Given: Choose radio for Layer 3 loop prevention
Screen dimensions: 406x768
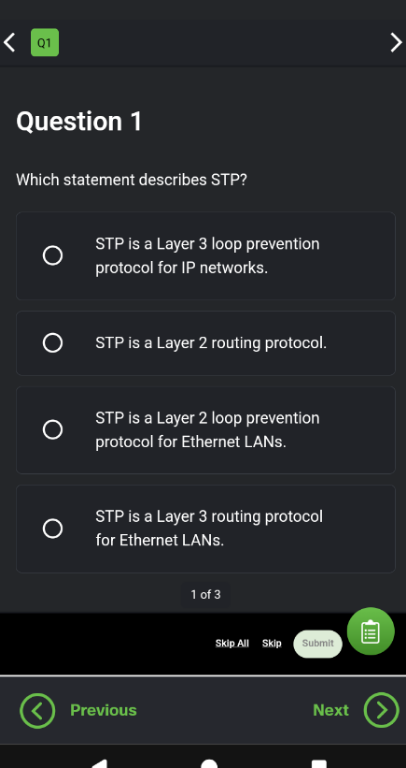Looking at the screenshot, I should tap(52, 256).
